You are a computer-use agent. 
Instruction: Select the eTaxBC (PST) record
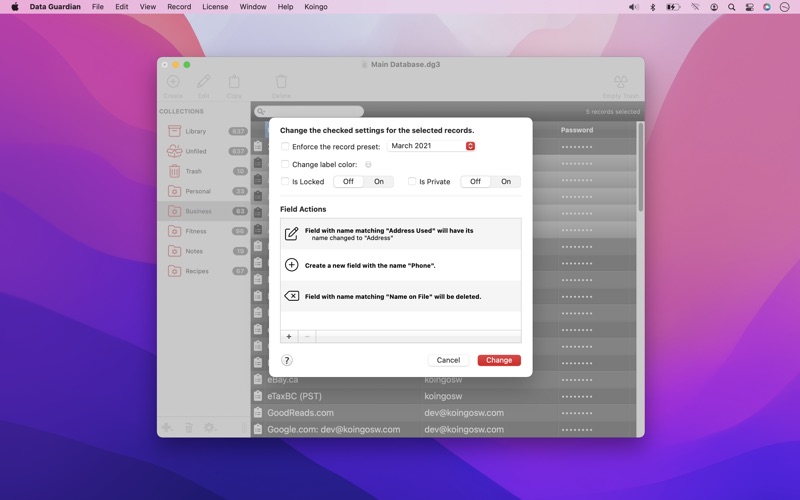click(x=444, y=396)
